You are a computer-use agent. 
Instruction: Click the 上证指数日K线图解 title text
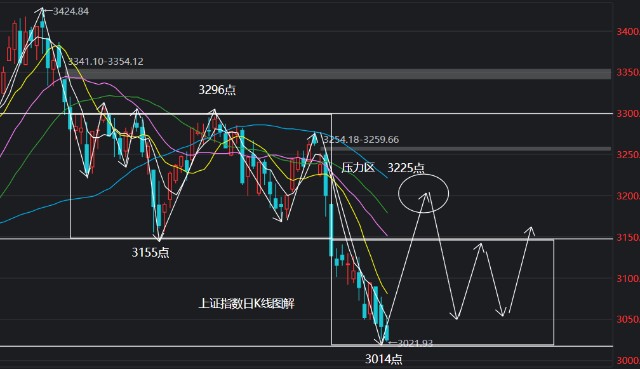(x=246, y=304)
